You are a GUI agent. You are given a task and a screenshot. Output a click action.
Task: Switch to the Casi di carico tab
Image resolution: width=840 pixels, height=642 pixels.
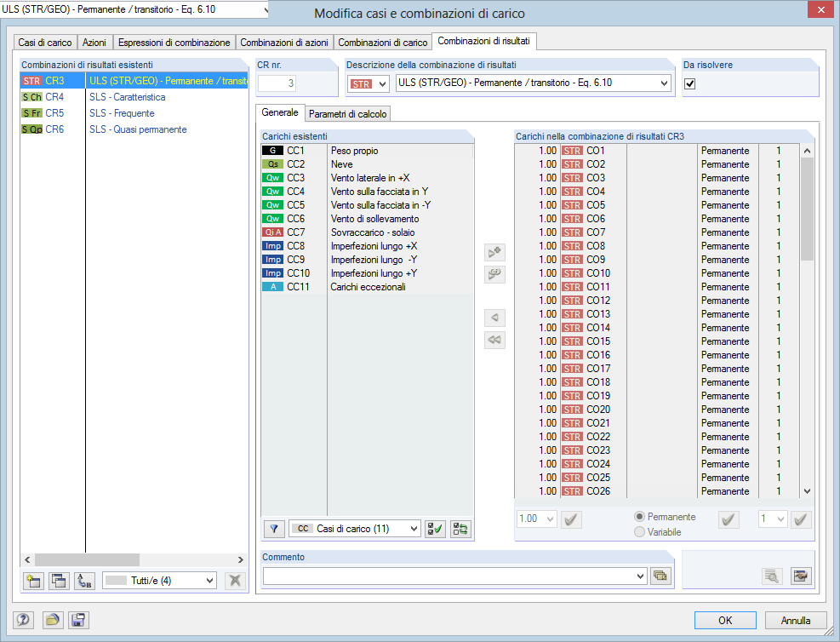(45, 43)
